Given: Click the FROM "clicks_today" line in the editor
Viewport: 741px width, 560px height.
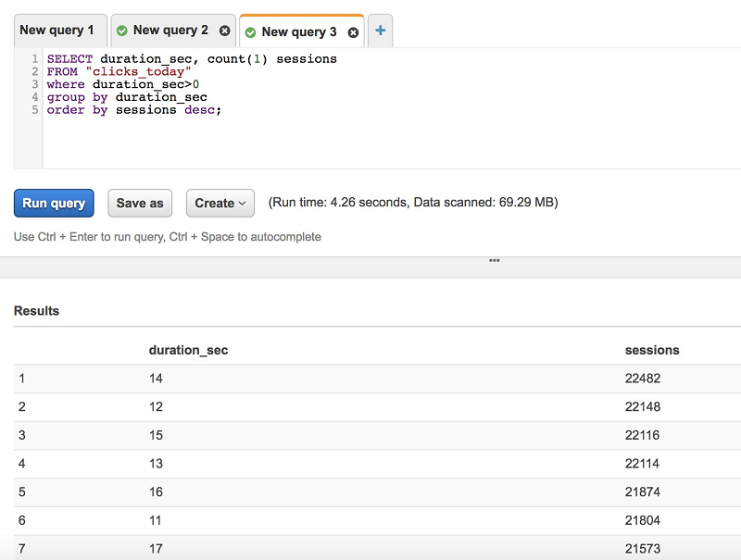Looking at the screenshot, I should (x=119, y=72).
